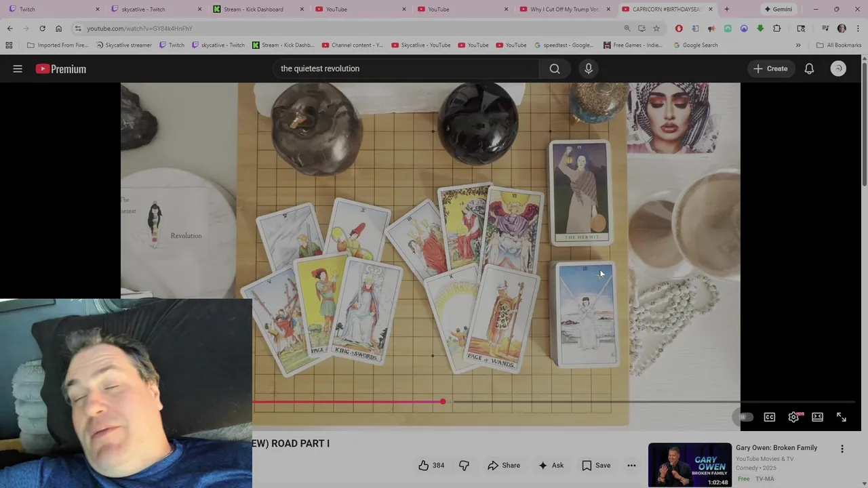Toggle the autoplay switch in the player

pos(745,417)
